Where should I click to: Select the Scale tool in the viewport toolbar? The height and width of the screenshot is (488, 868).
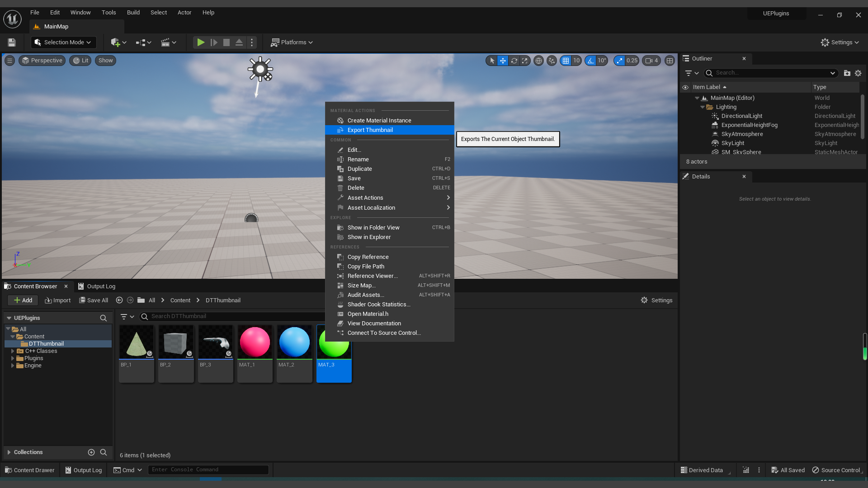pos(524,60)
